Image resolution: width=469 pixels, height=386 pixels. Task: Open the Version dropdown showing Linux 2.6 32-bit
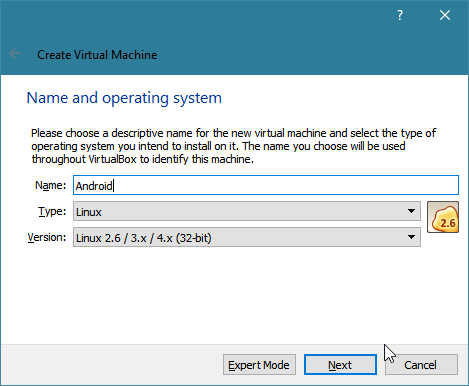pos(247,237)
